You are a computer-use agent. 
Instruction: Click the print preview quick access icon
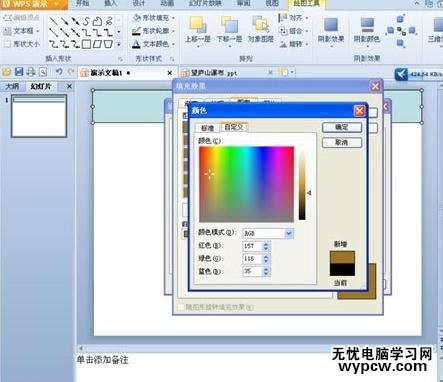(43, 72)
